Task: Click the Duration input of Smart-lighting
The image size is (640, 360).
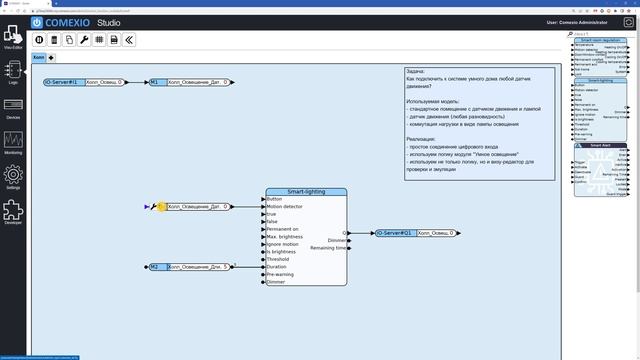Action: coord(274,267)
